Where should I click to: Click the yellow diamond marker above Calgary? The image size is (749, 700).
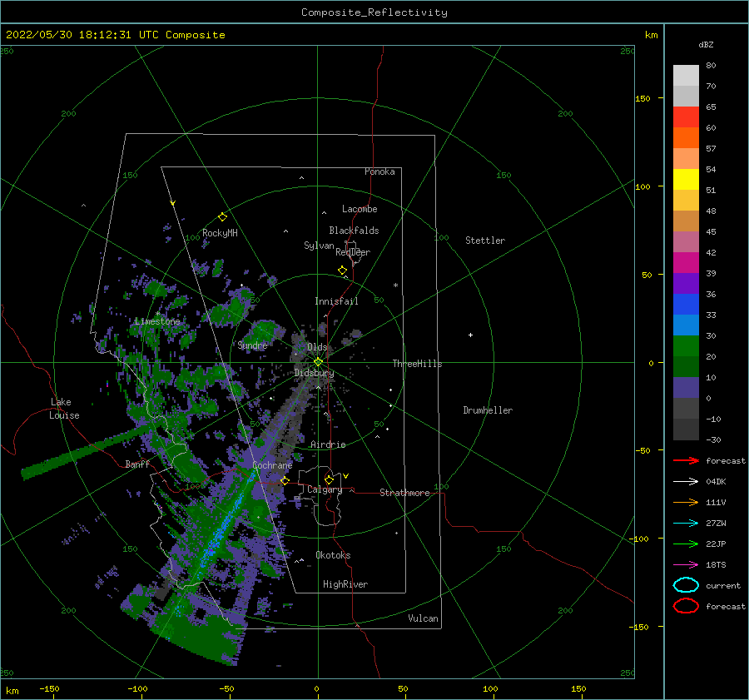coord(329,479)
